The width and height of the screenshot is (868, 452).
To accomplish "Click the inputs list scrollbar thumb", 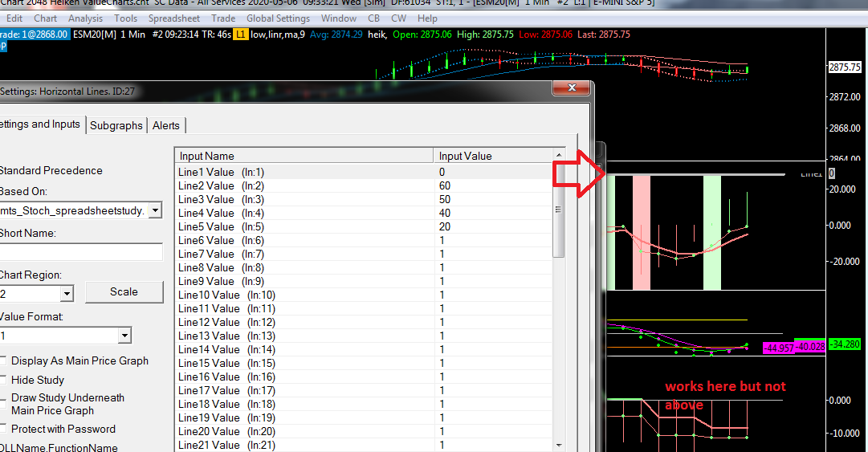I will [x=559, y=210].
